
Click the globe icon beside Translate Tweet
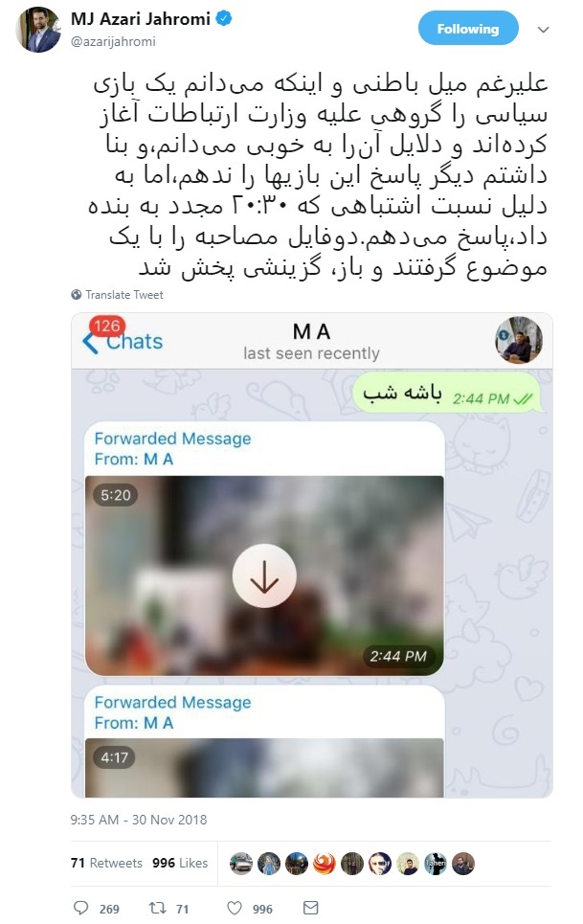click(76, 295)
